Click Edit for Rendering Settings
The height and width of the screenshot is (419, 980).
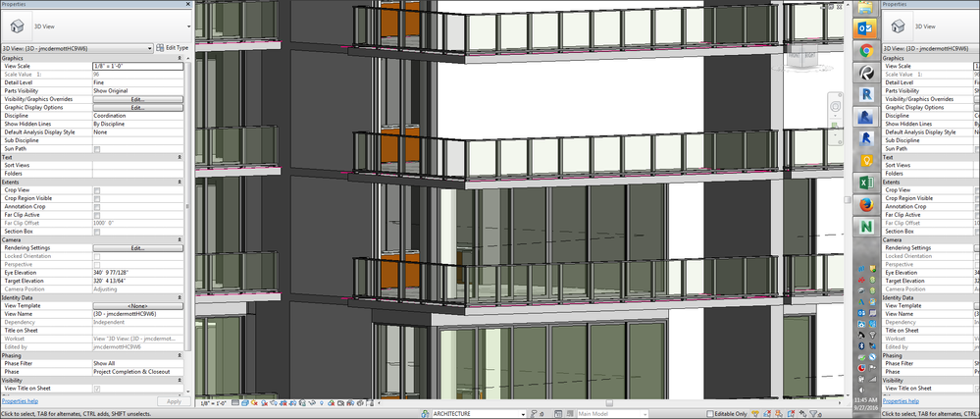138,248
